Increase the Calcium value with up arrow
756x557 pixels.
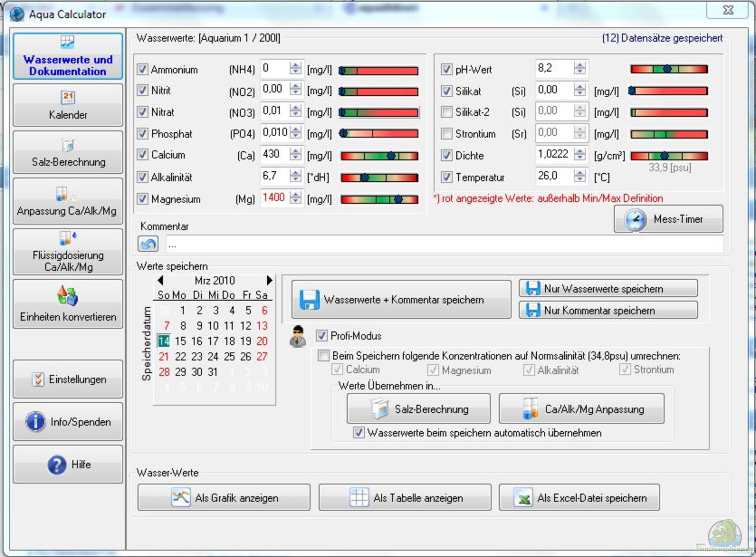(x=295, y=151)
